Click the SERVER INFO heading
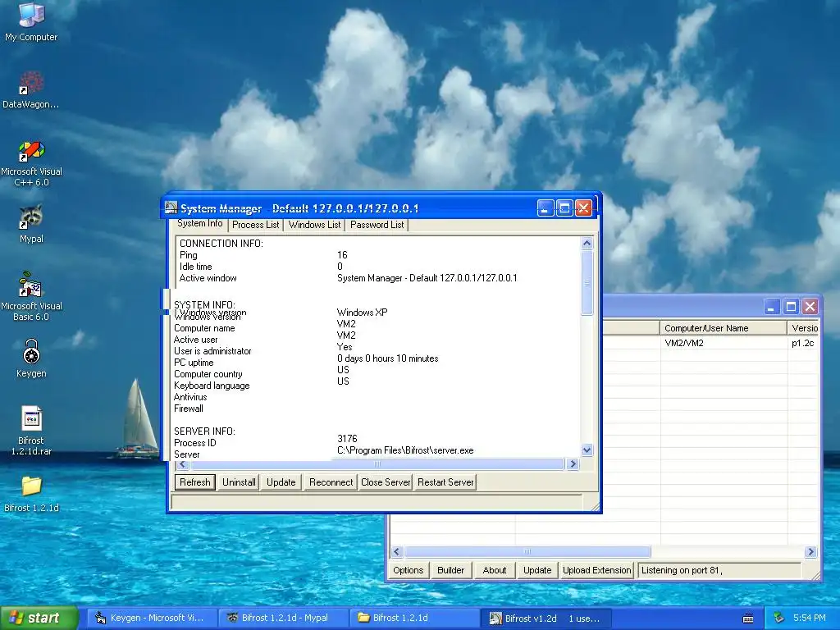This screenshot has width=840, height=630. [x=204, y=431]
